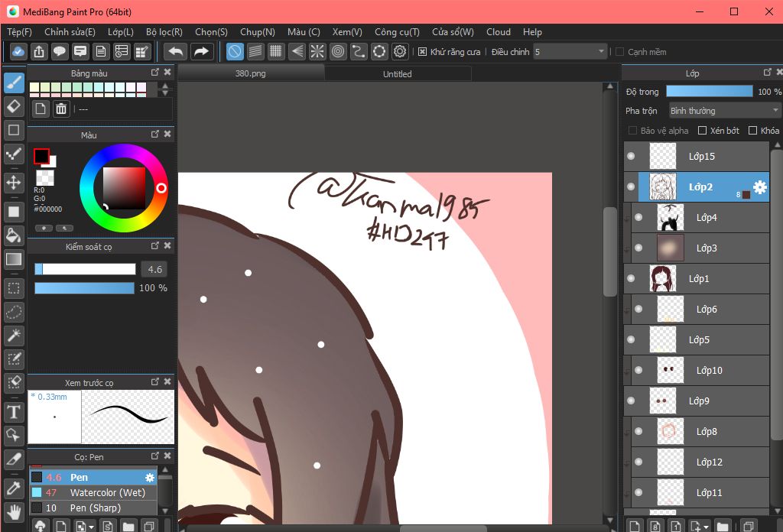Select the Lasso tool
This screenshot has height=532, width=783.
click(x=14, y=312)
